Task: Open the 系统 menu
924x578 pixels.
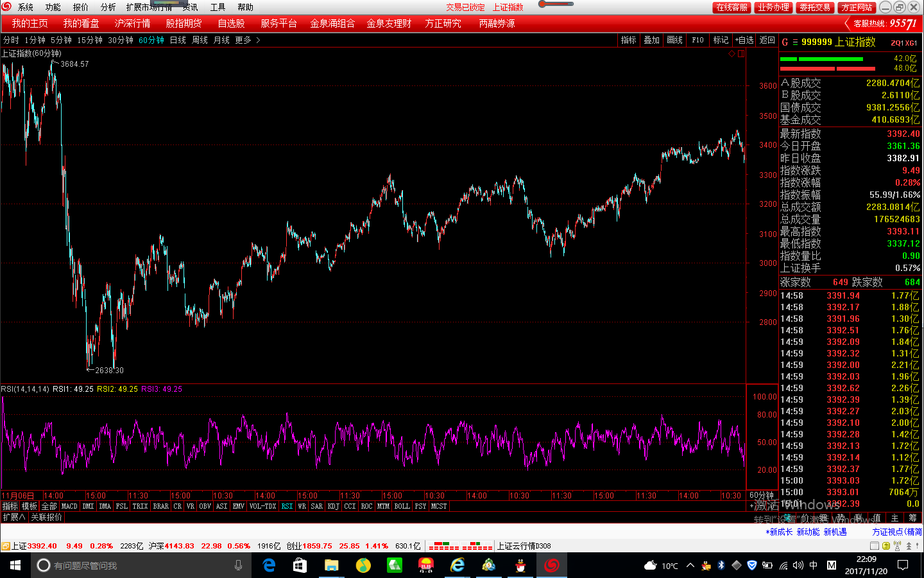Action: (x=26, y=7)
